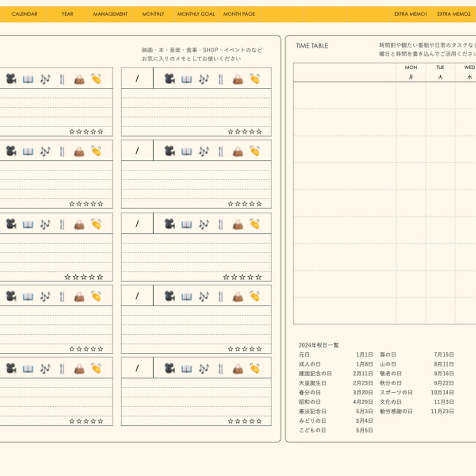Select the MONTHLY tab

coord(153,14)
